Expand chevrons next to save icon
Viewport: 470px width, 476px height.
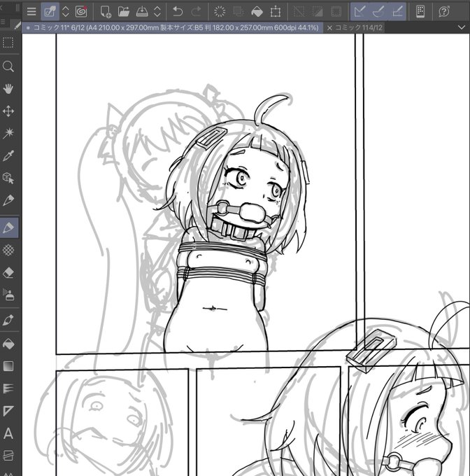tap(157, 11)
